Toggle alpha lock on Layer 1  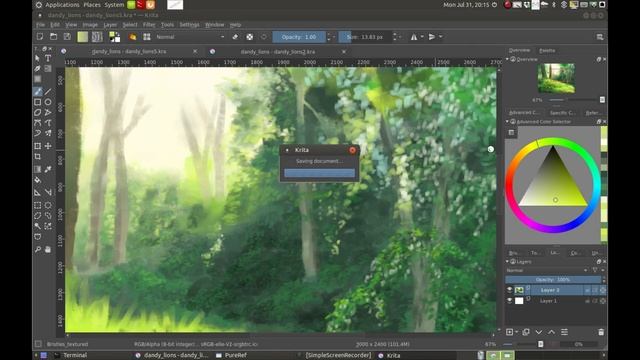click(602, 301)
